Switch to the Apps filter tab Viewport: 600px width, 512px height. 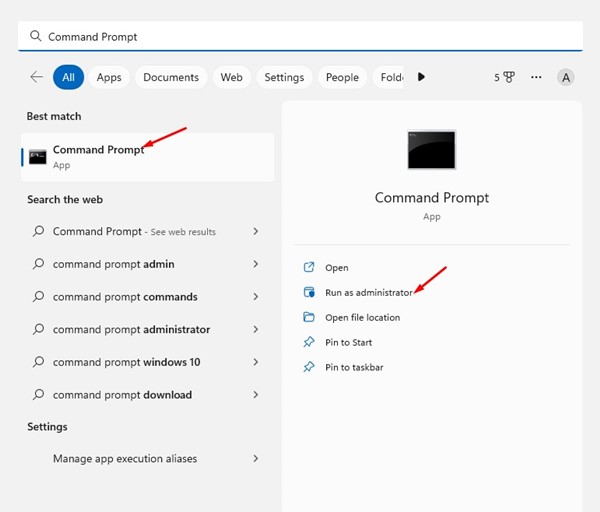click(109, 77)
